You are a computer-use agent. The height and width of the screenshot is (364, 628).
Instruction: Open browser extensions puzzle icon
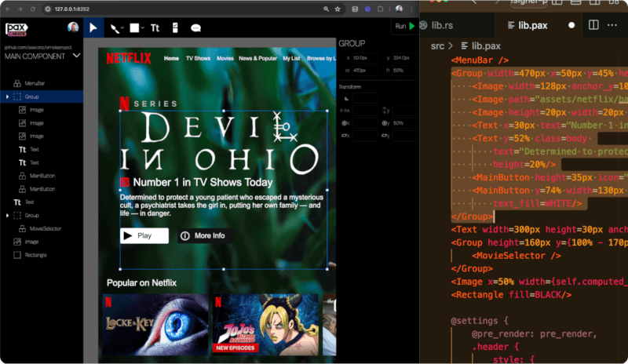tap(380, 9)
